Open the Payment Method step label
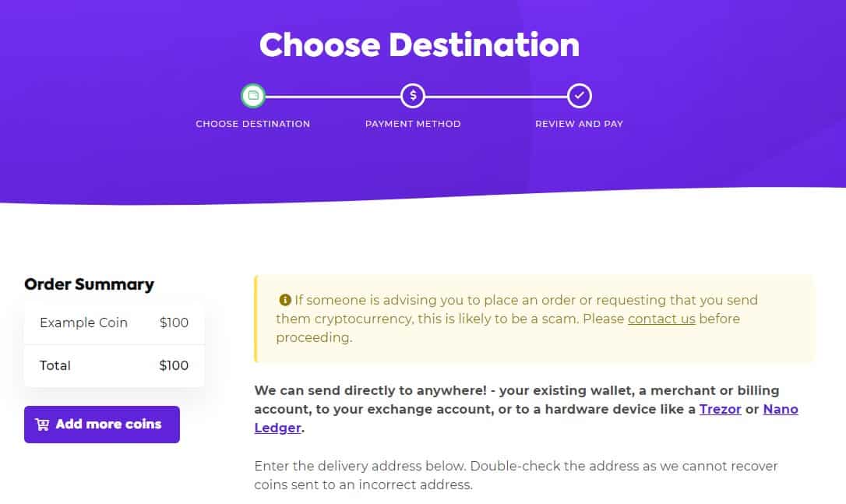The width and height of the screenshot is (846, 504). tap(413, 123)
